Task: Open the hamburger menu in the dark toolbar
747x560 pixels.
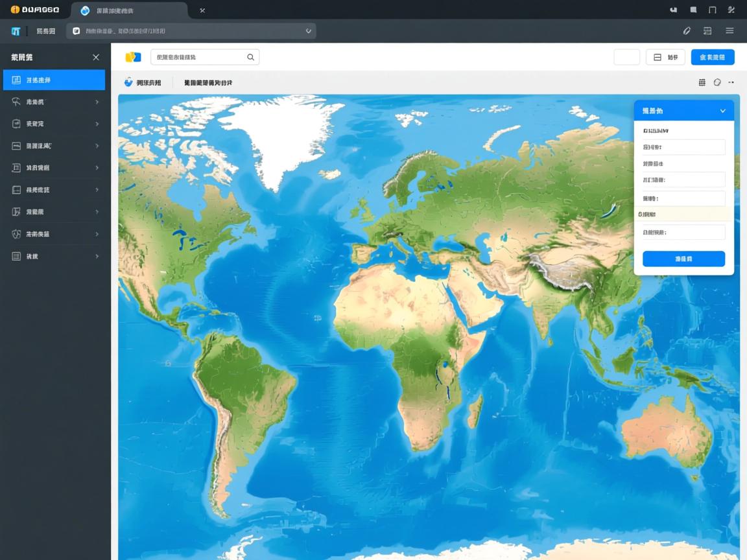Action: pos(729,30)
